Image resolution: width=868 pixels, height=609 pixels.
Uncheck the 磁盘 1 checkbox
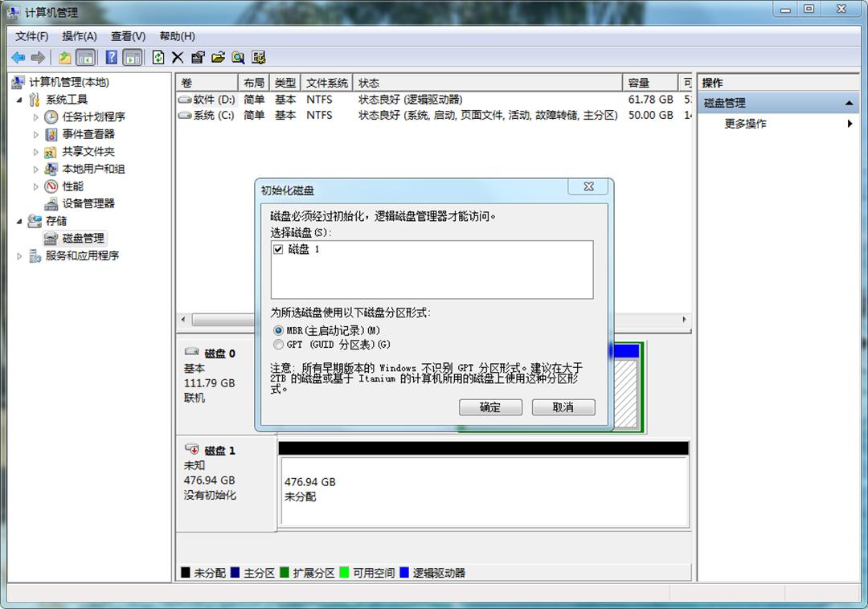click(276, 249)
